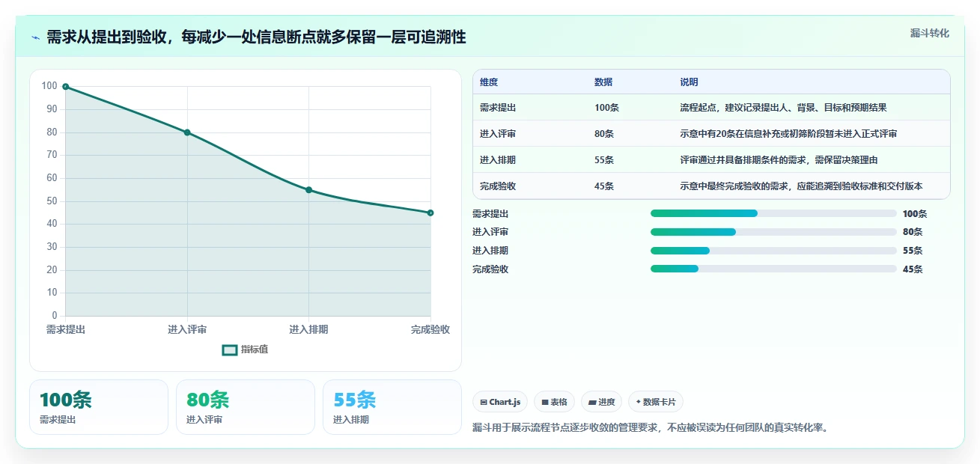Click the 完成验收 progress bar

(773, 269)
